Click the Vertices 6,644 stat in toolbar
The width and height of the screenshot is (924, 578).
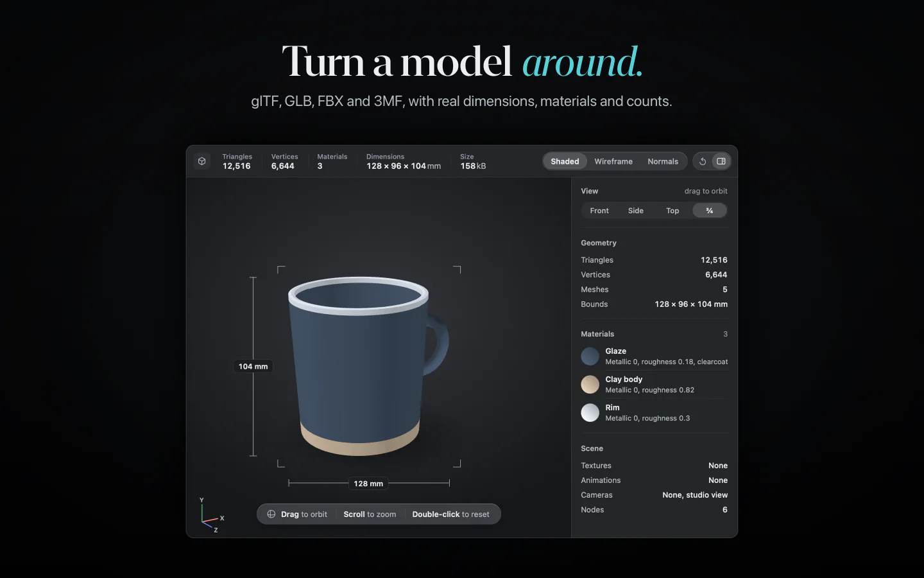tap(284, 161)
